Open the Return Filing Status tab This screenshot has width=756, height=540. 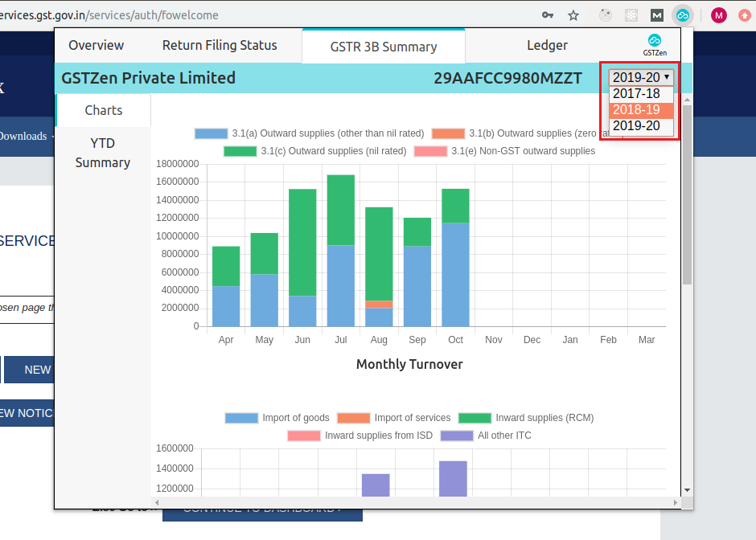point(220,45)
